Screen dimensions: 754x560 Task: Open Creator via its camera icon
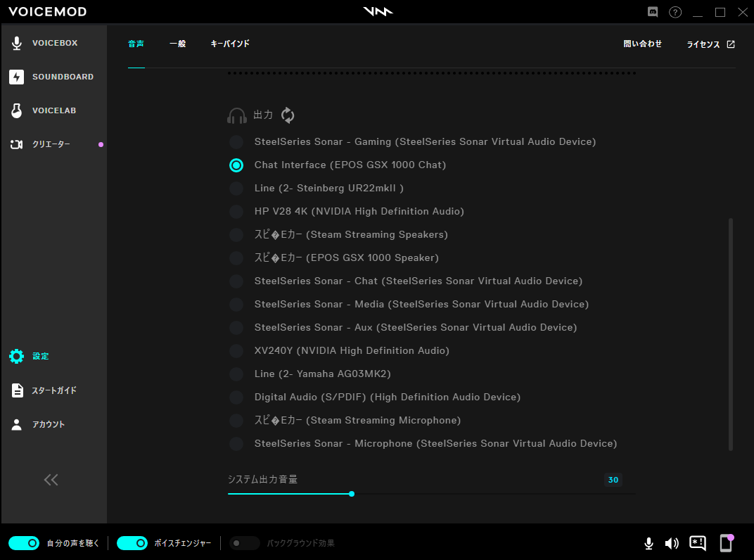pos(17,144)
